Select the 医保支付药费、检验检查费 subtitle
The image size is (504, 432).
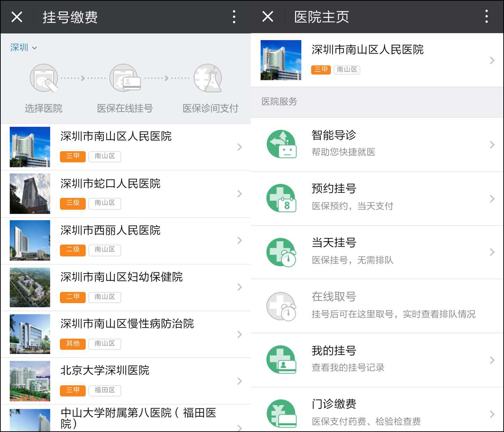366,421
